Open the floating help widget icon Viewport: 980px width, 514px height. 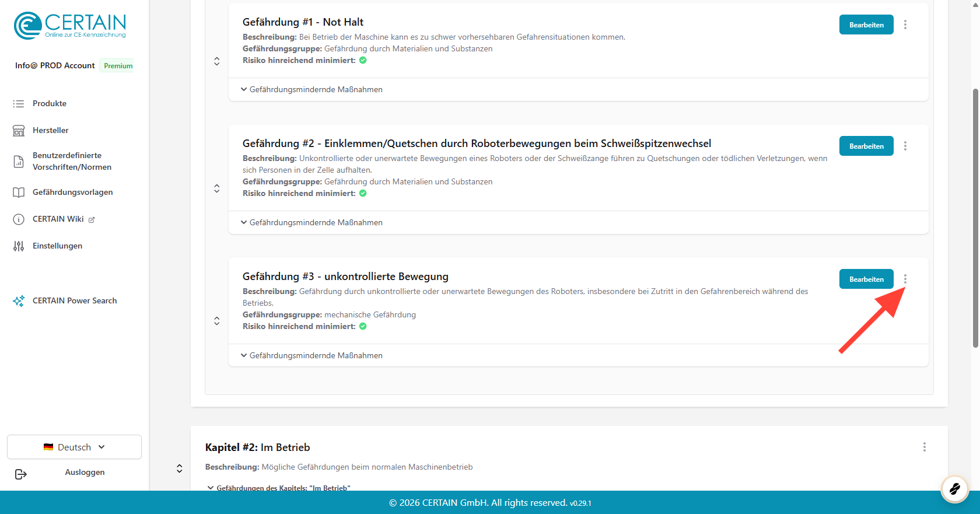954,488
